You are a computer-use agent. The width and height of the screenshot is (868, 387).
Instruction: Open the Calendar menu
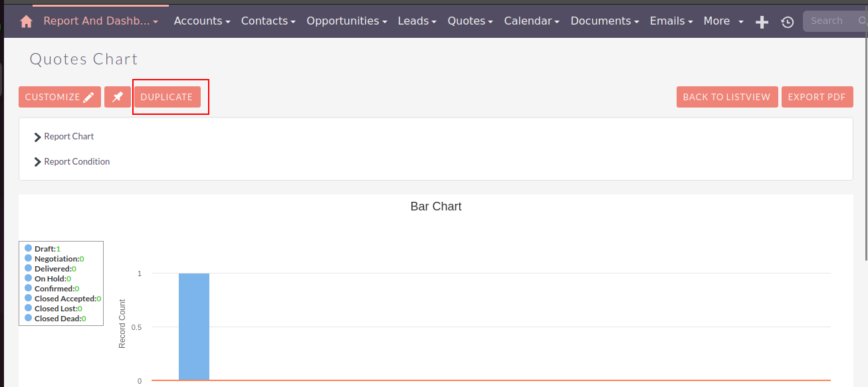click(x=532, y=21)
